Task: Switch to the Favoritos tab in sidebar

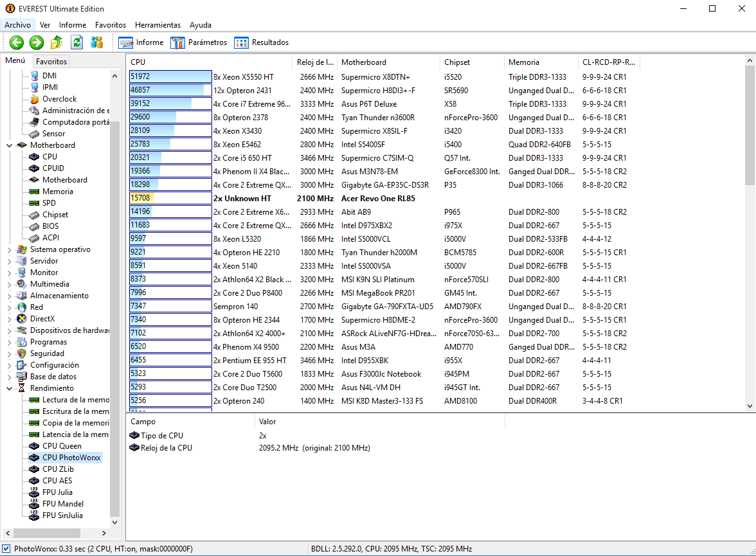Action: click(x=51, y=61)
